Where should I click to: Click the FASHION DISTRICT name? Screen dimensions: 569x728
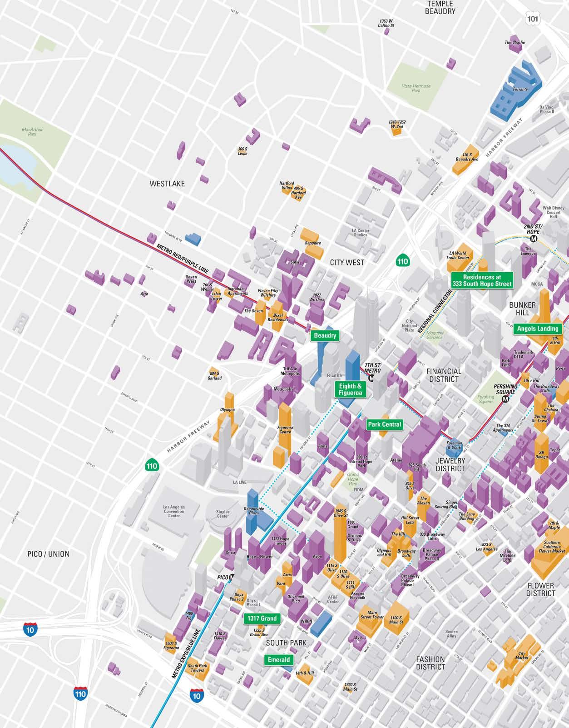coord(430,663)
